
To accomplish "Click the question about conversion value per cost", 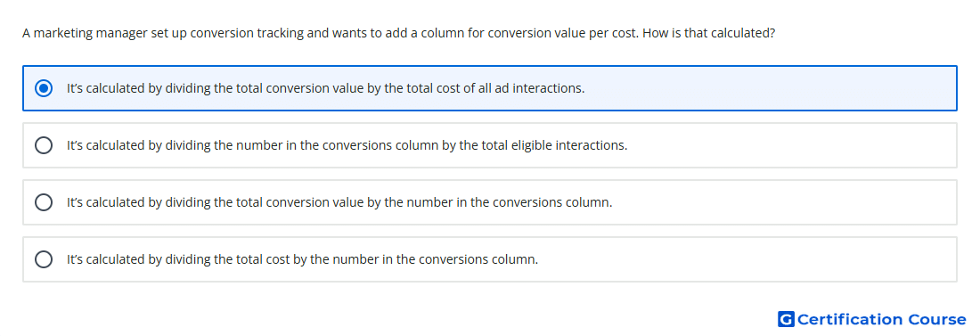I will point(399,33).
